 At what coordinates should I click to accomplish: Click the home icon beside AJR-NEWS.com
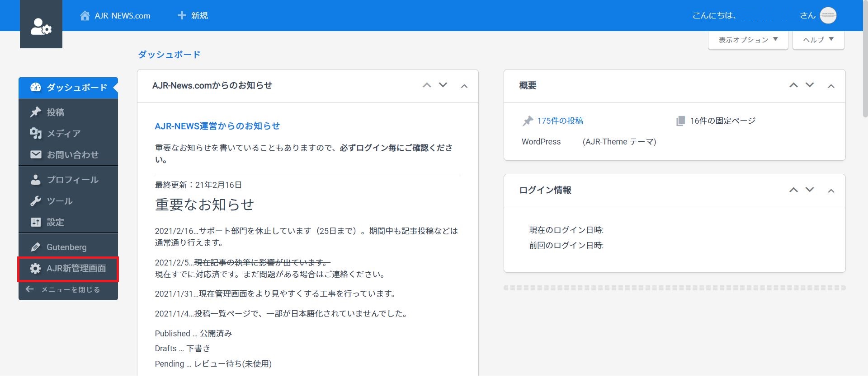coord(85,16)
